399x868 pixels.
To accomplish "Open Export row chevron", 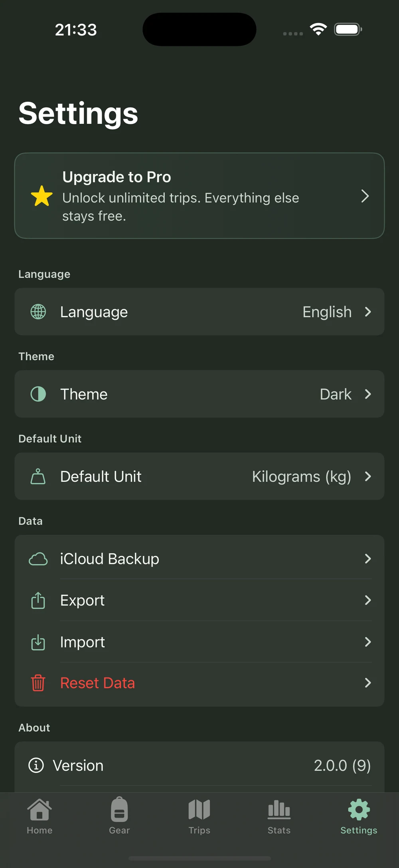I will tap(368, 600).
